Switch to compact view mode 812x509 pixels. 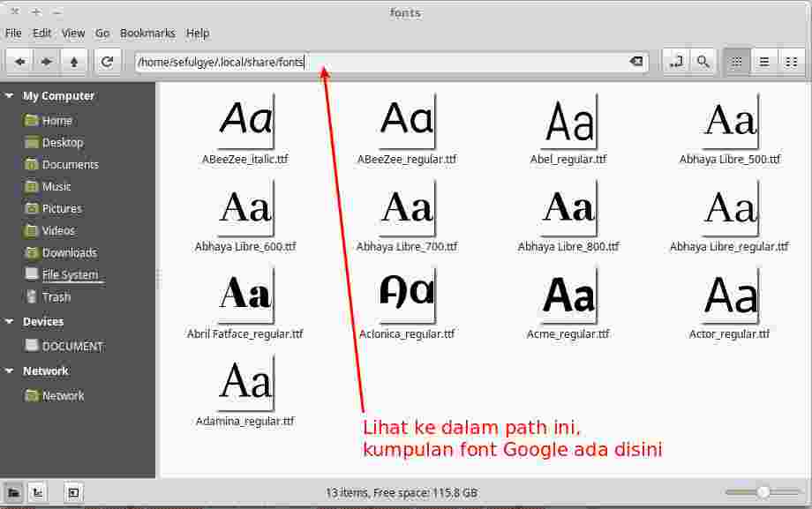[x=790, y=62]
